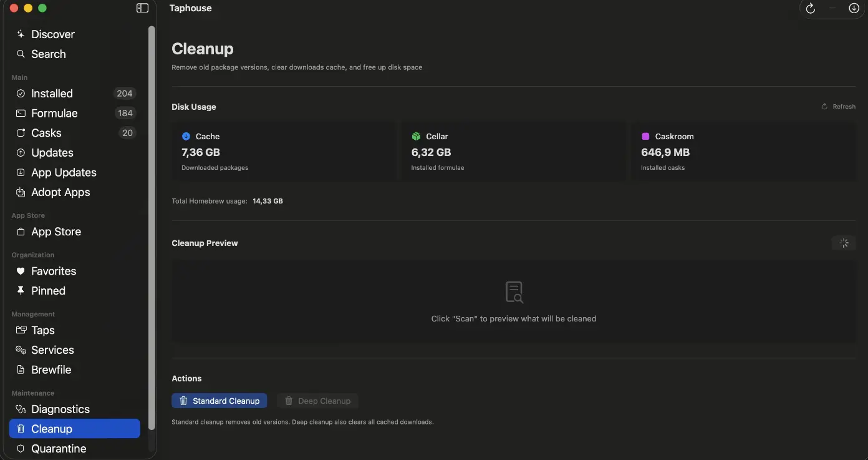Click the App Updates icon
Screen dimensions: 868x460
pyautogui.click(x=21, y=172)
